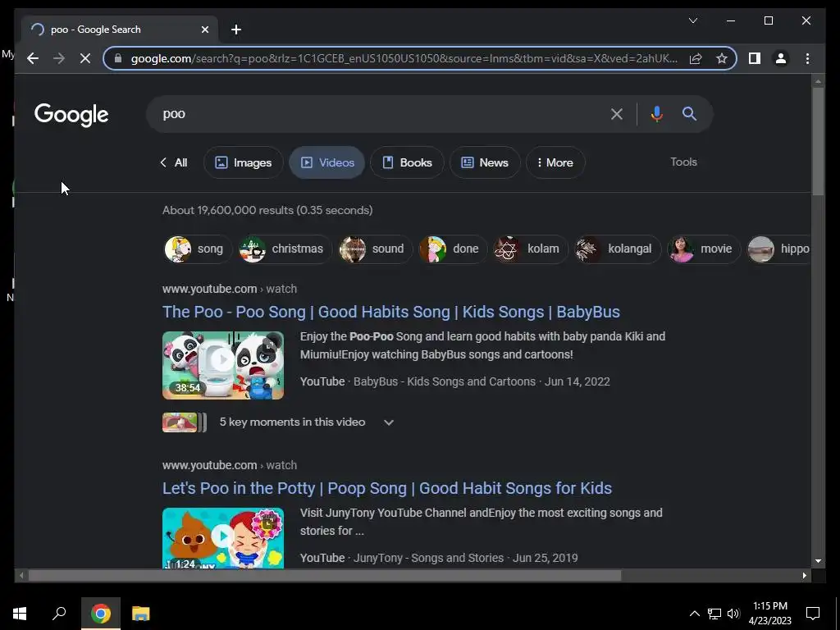
Task: Click the horizontal scrollbar left arrow
Action: coord(21,575)
